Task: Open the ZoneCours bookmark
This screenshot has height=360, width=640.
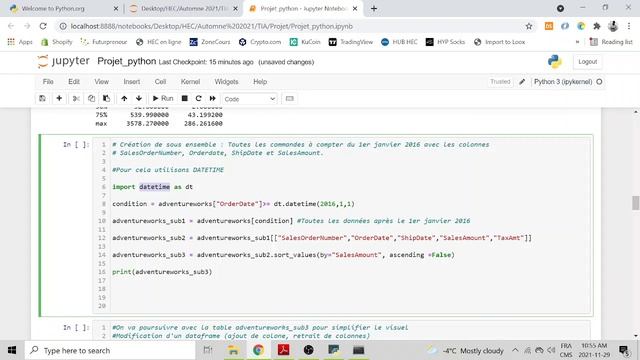Action: (210, 42)
